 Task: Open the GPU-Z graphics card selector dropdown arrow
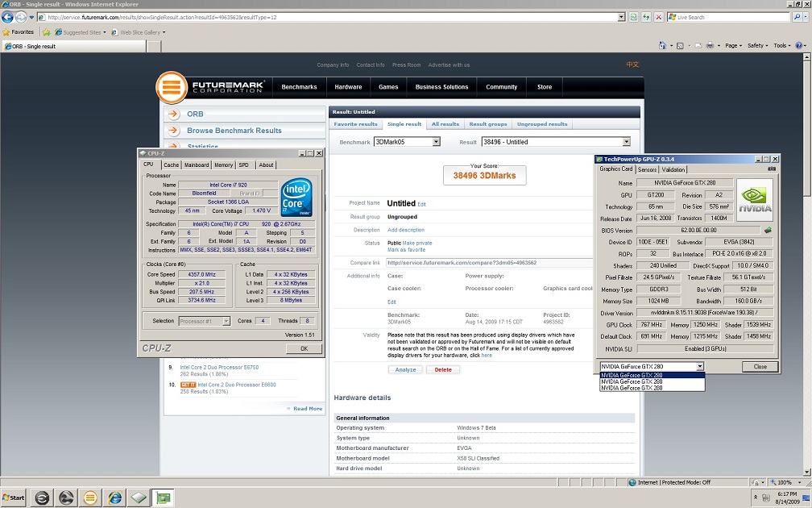[x=700, y=366]
